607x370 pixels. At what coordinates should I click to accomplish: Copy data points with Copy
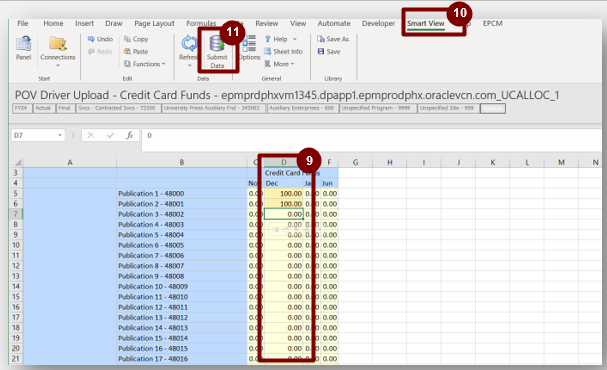click(136, 39)
